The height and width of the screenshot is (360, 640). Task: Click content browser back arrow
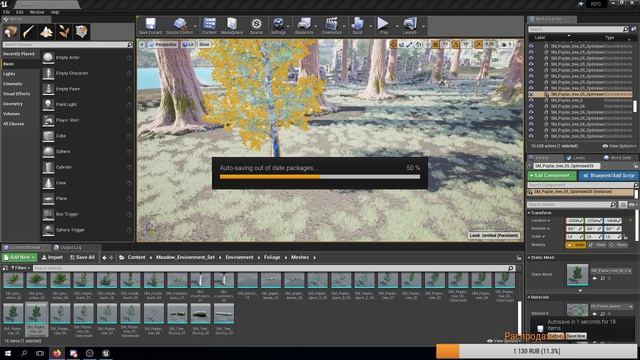(x=104, y=258)
